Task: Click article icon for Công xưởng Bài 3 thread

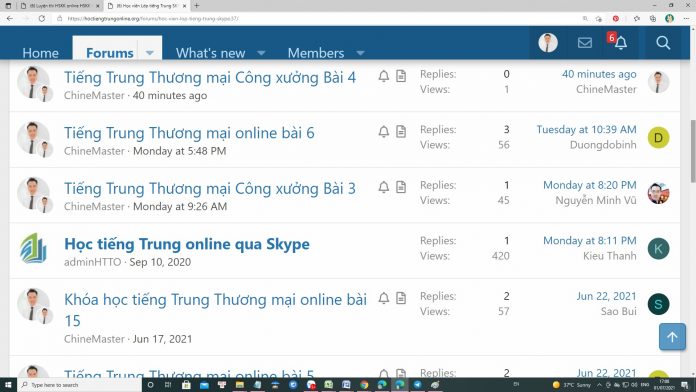Action: tap(401, 187)
